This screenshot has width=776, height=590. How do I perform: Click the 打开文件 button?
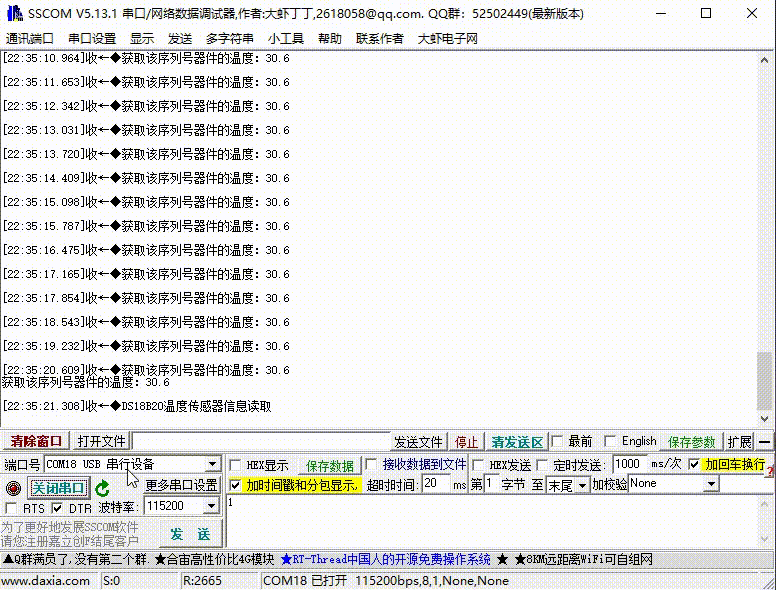pos(101,441)
